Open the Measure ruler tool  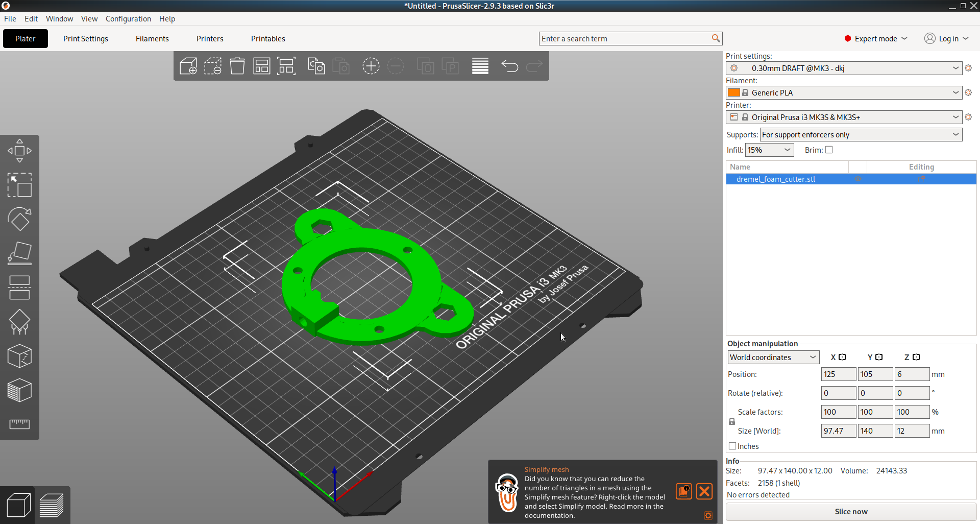tap(19, 424)
